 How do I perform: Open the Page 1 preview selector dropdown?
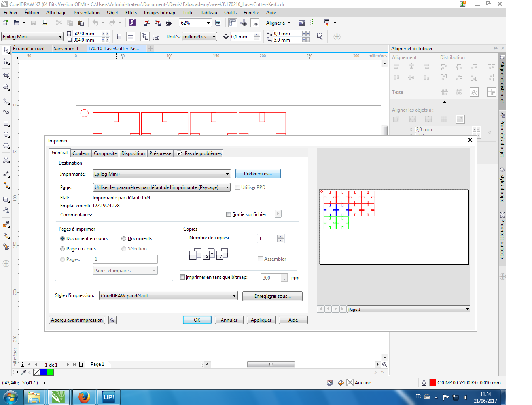point(409,309)
